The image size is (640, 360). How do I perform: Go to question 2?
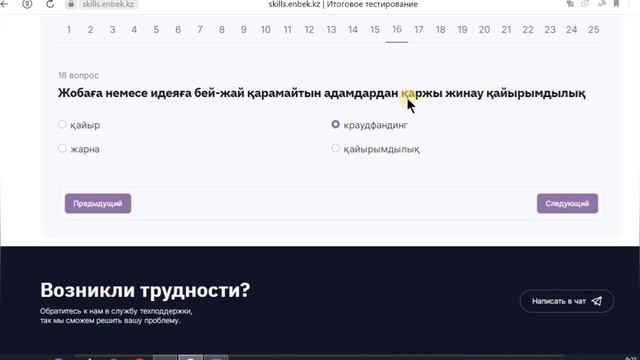91,29
